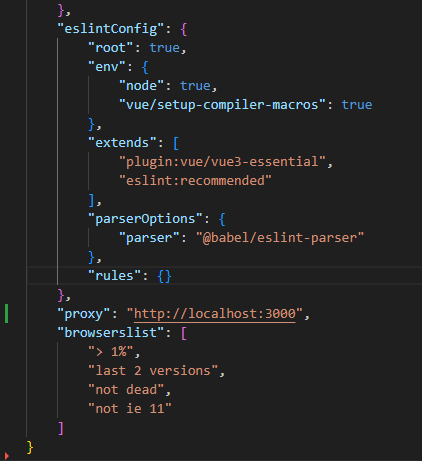This screenshot has width=422, height=461.
Task: Click the "eslintConfig" key
Action: (111, 29)
